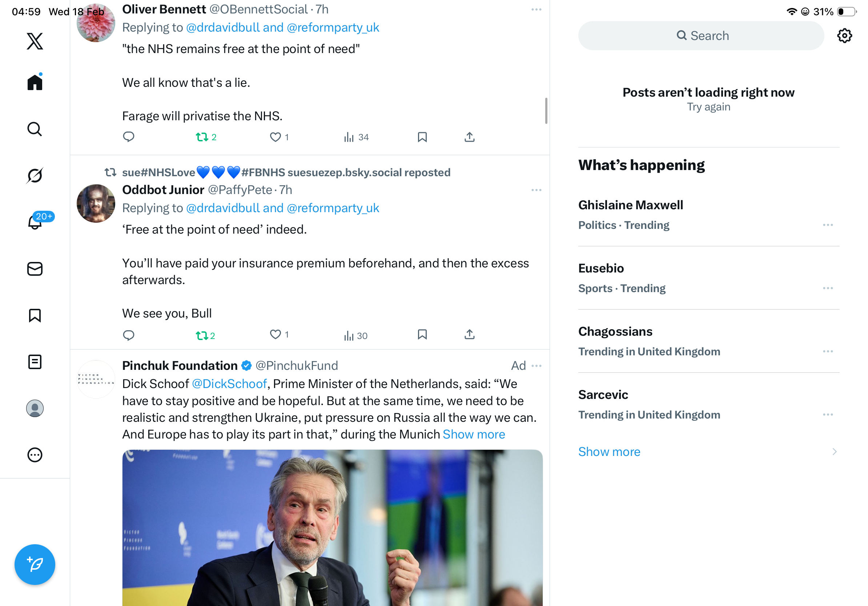Open more options for Ghislaine Maxwell trend
This screenshot has height=606, width=868.
tap(828, 225)
